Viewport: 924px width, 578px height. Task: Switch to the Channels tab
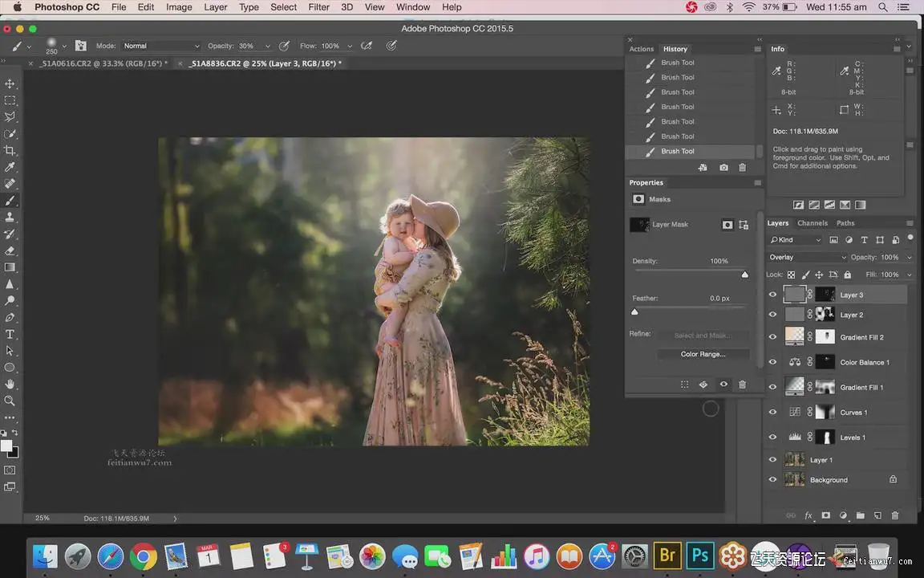[812, 223]
